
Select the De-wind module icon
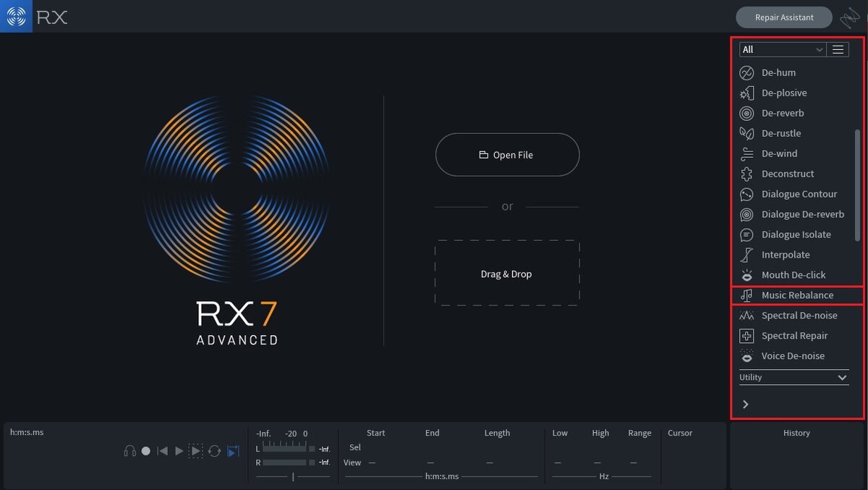pos(746,153)
